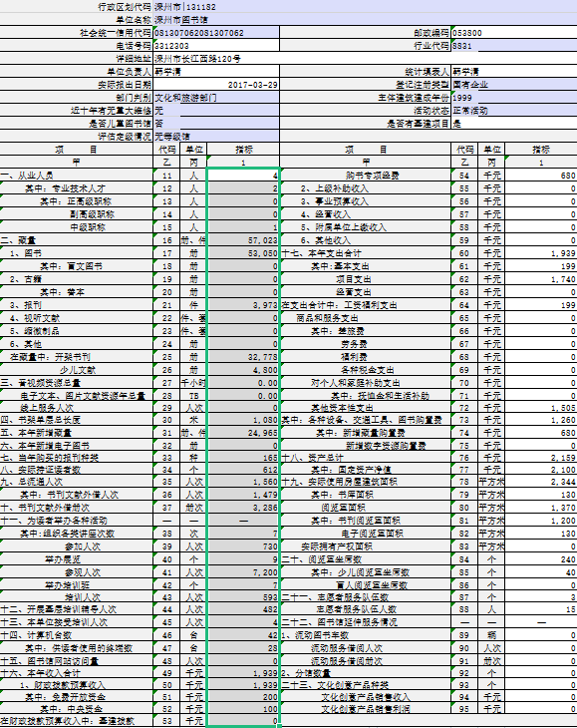
Task: Click the 十七、本年支出合计 row label
Action: pos(366,253)
